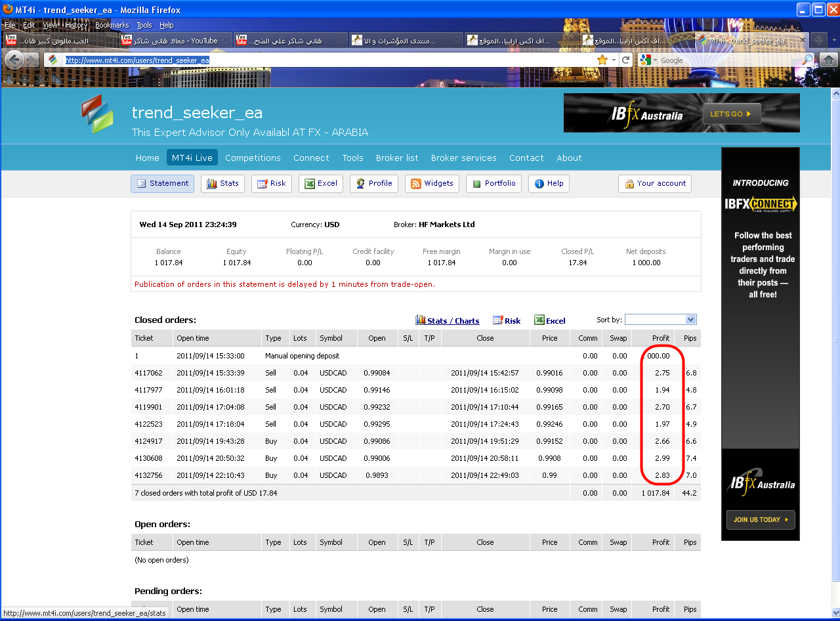840x621 pixels.
Task: Click the IBFX Australia LET'S GO banner
Action: (681, 113)
